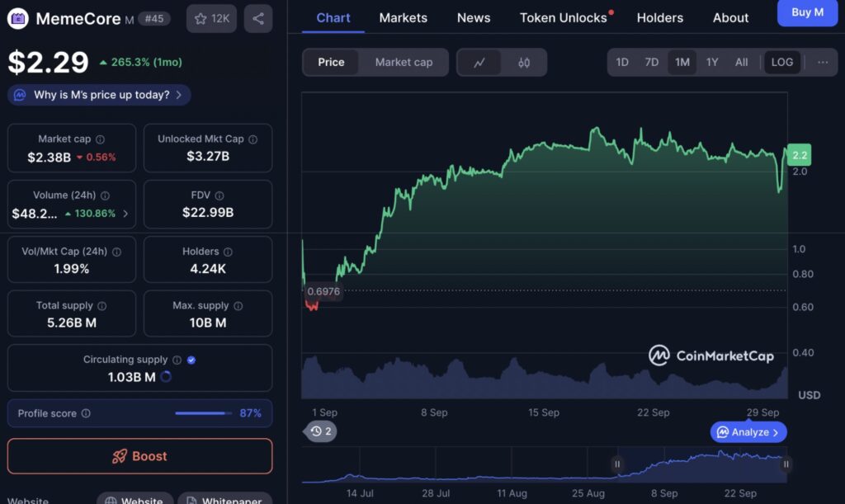This screenshot has height=504, width=845.
Task: Open the Markets tab
Action: (403, 18)
